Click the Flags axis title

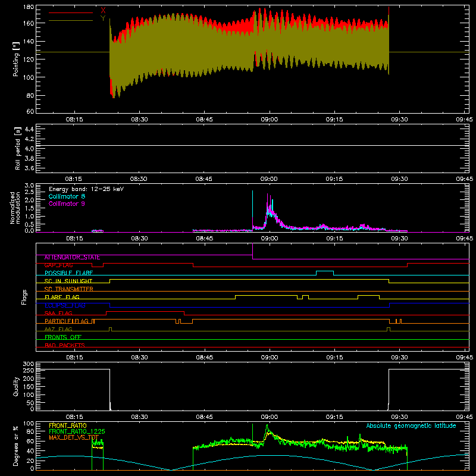pos(24,297)
